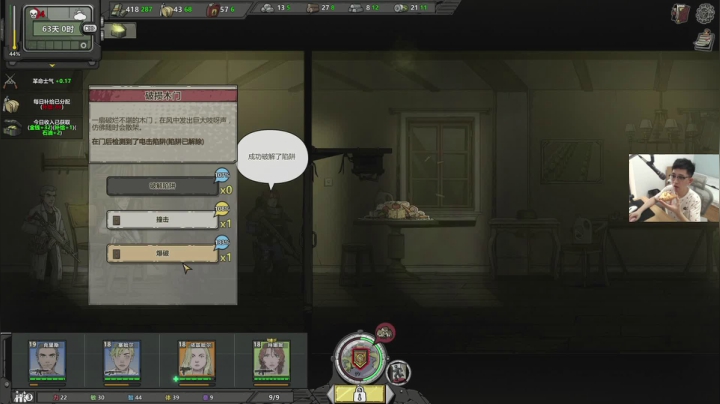Screen dimensions: 720x404
Task: Open the red book icon at top right
Action: (x=680, y=14)
